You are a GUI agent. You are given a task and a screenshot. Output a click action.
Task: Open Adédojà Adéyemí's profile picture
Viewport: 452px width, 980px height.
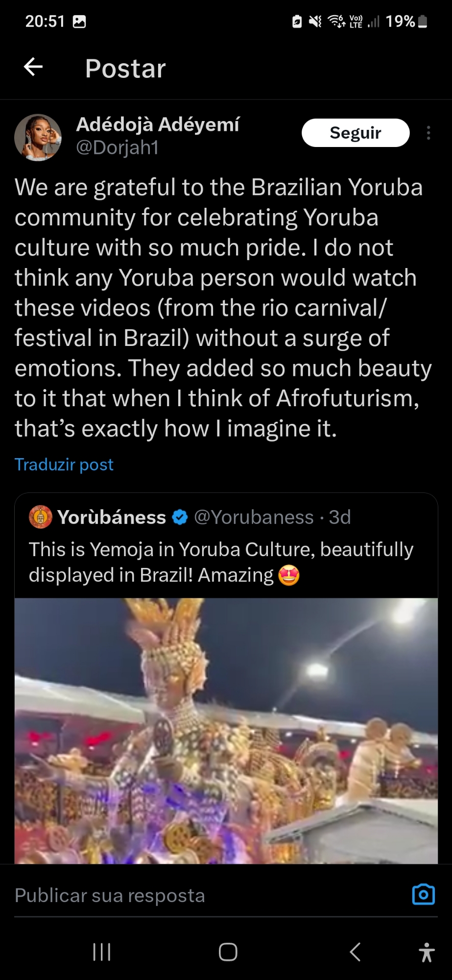[x=38, y=138]
